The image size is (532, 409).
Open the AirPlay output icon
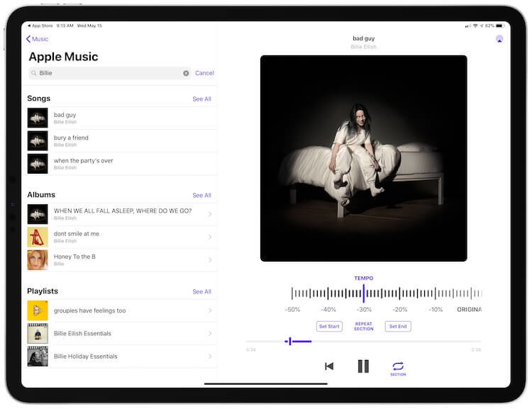(499, 39)
